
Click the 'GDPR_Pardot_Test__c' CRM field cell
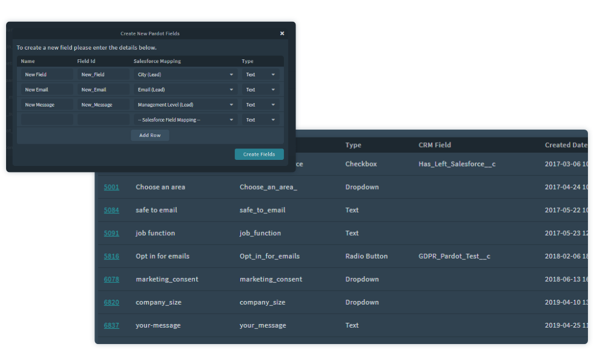tap(454, 256)
